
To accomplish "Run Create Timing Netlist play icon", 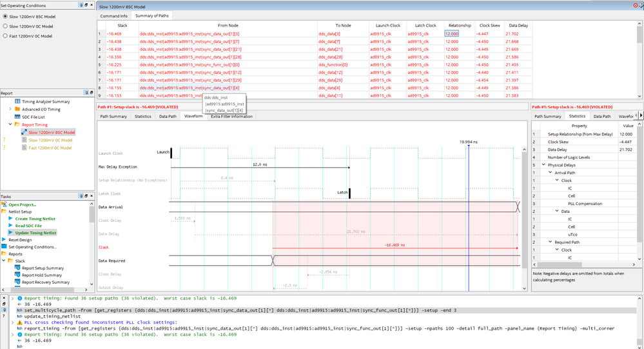I will point(11,219).
